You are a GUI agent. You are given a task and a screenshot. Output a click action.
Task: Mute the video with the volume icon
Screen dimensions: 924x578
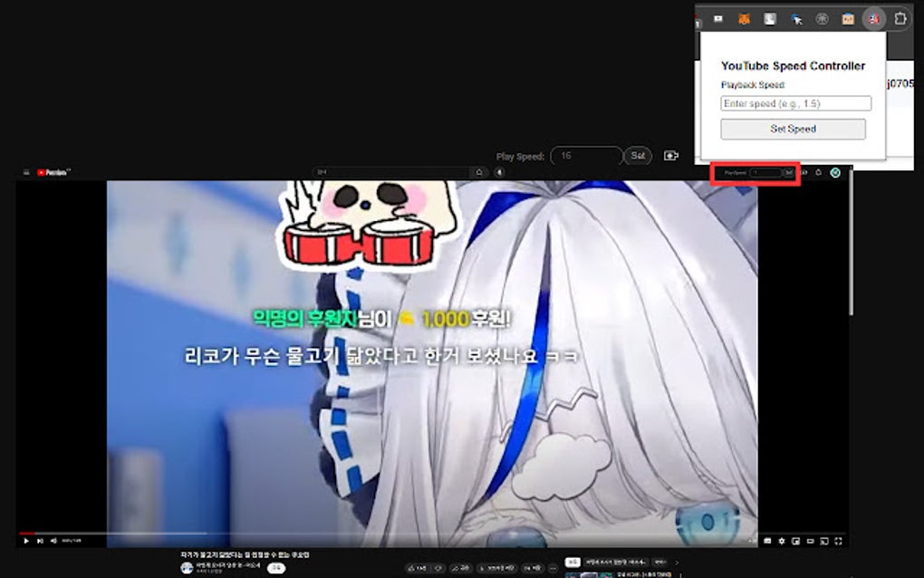pos(53,541)
